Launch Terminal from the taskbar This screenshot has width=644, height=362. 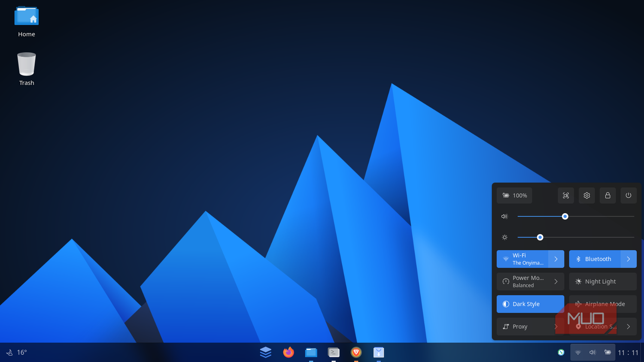point(334,352)
